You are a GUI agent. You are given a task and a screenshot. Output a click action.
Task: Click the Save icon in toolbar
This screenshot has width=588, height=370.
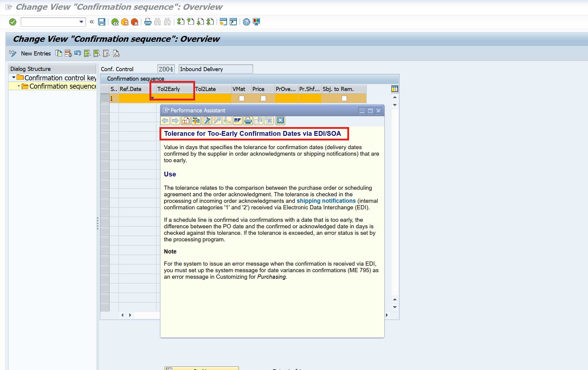pyautogui.click(x=102, y=22)
